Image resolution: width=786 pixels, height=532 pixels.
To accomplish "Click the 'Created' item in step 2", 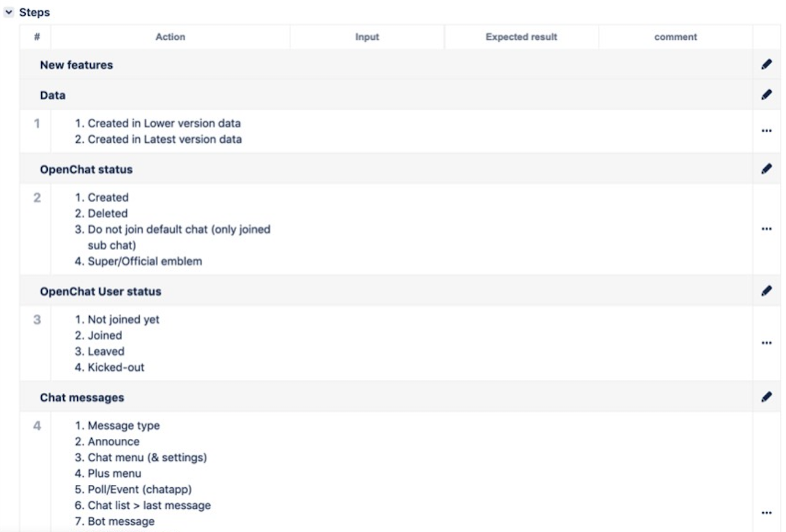I will [x=108, y=197].
